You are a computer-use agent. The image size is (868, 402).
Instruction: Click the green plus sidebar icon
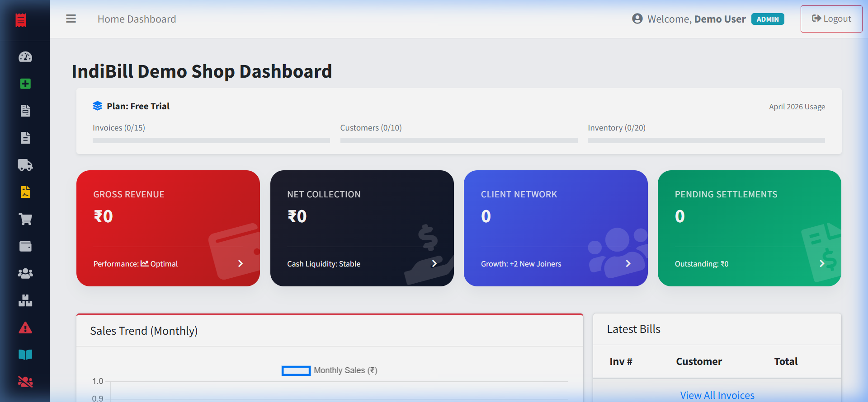pyautogui.click(x=25, y=84)
